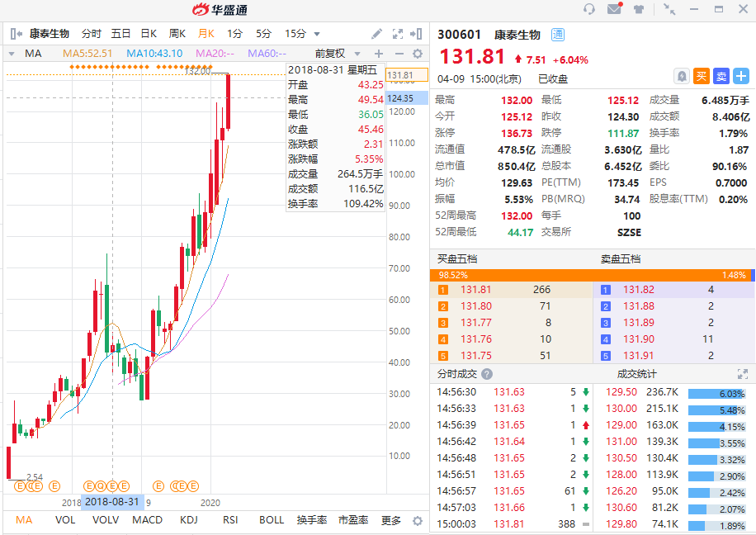Image resolution: width=756 pixels, height=535 pixels.
Task: Toggle fullscreen chart icon
Action: [398, 34]
